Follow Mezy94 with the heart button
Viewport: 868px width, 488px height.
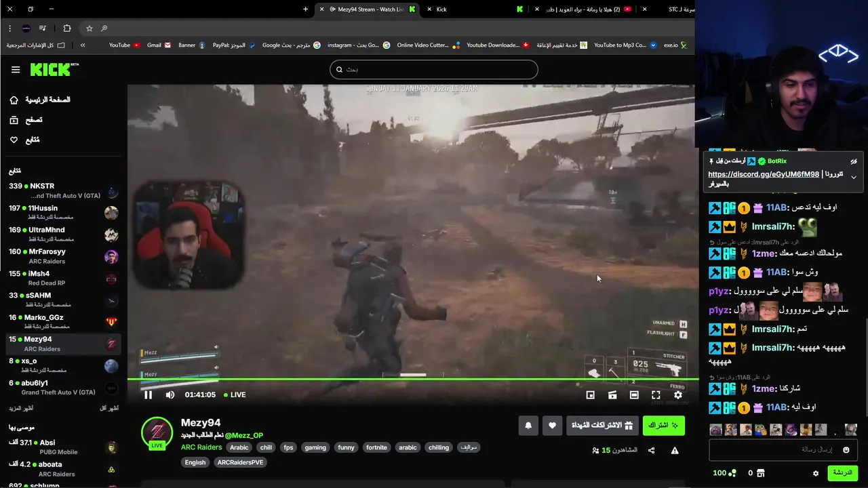pos(552,425)
